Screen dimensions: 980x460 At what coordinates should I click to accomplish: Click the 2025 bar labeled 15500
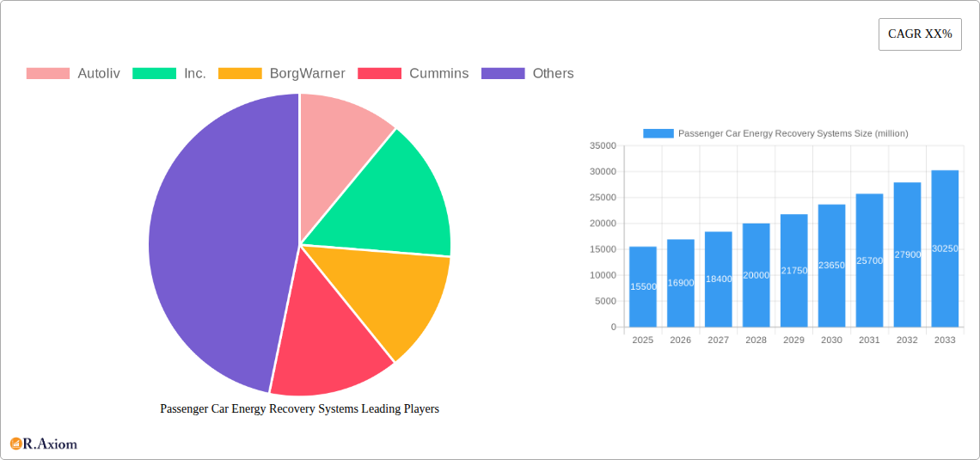coord(643,287)
